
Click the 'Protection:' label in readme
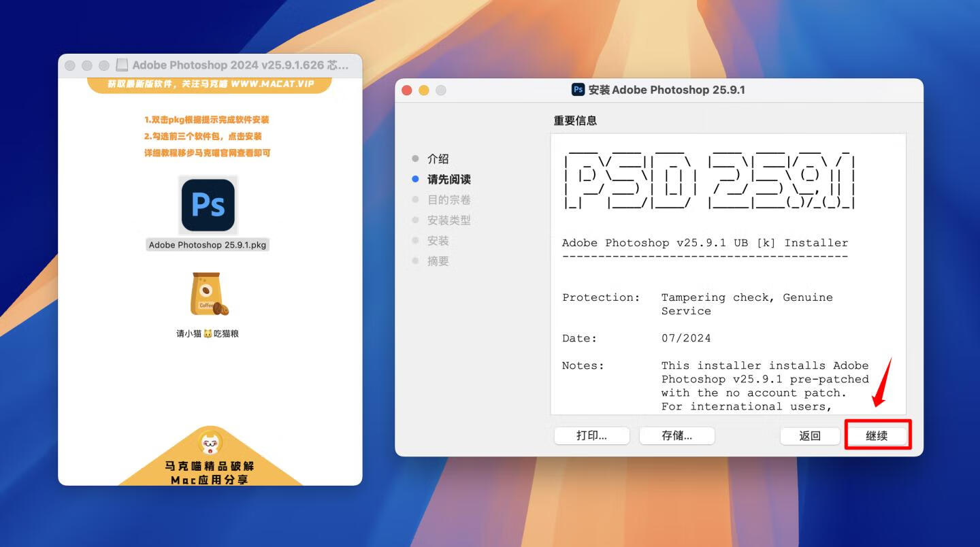coord(602,297)
